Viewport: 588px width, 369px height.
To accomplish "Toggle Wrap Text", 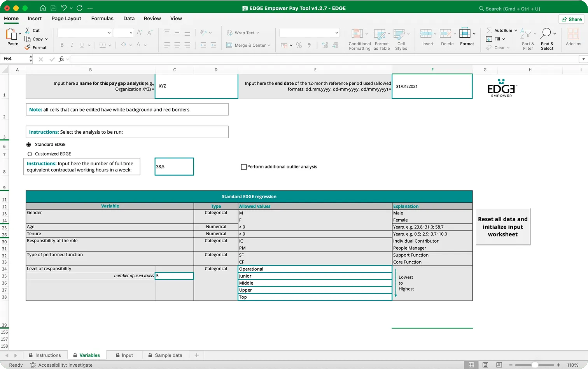I will (243, 33).
